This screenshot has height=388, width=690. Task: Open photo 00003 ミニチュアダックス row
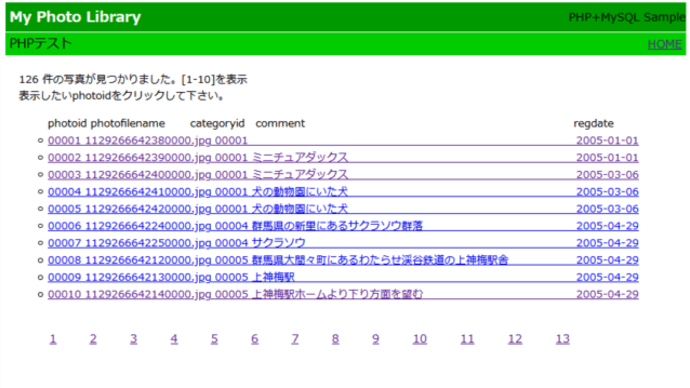[343, 175]
